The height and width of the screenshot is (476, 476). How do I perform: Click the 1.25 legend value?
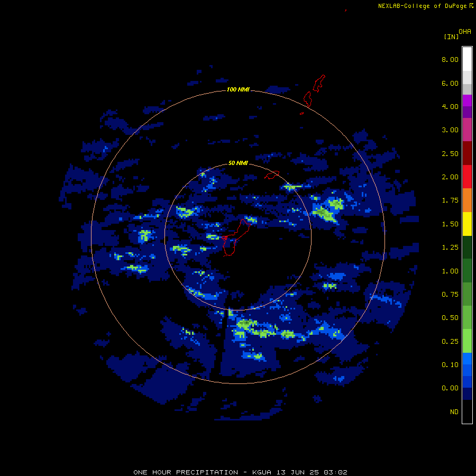pos(450,248)
